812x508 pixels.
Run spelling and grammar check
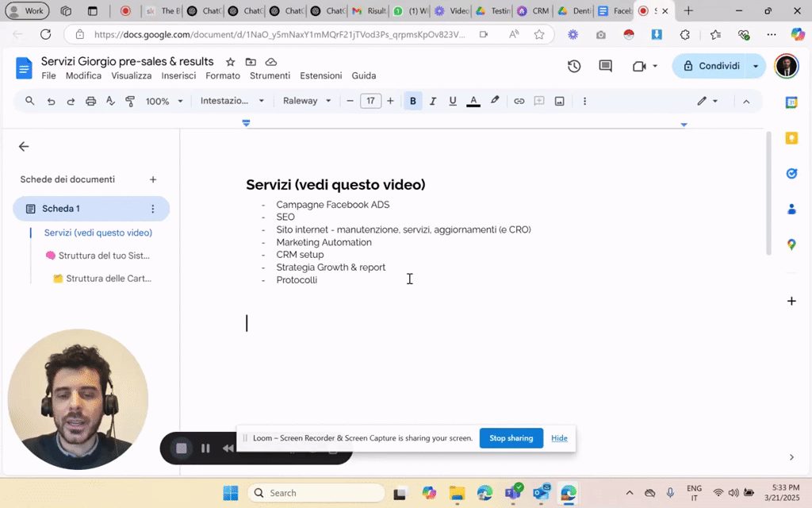[x=110, y=101]
